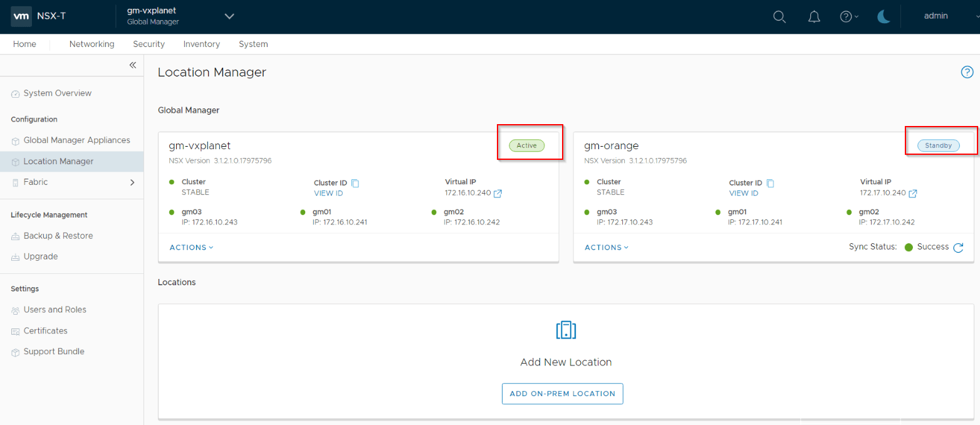The image size is (980, 425).
Task: Open the System tab
Action: pos(253,44)
